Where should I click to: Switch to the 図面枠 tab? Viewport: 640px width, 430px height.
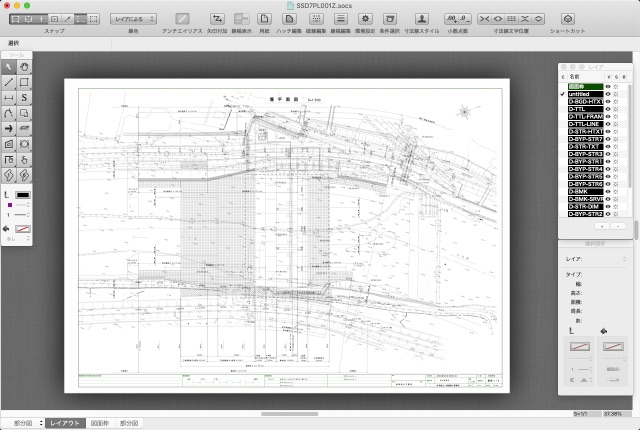pos(99,423)
